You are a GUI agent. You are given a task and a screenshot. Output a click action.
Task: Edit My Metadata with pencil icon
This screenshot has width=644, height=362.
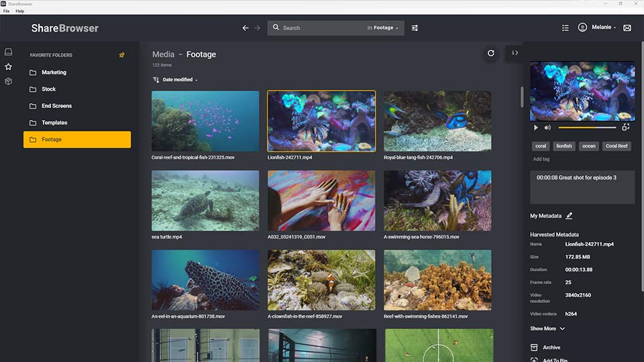pos(569,215)
